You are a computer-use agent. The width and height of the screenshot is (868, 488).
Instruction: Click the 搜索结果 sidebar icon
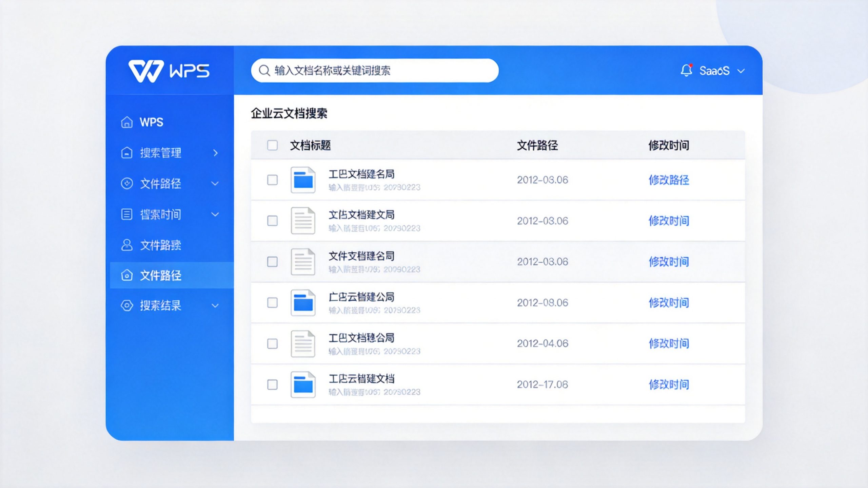pyautogui.click(x=127, y=305)
